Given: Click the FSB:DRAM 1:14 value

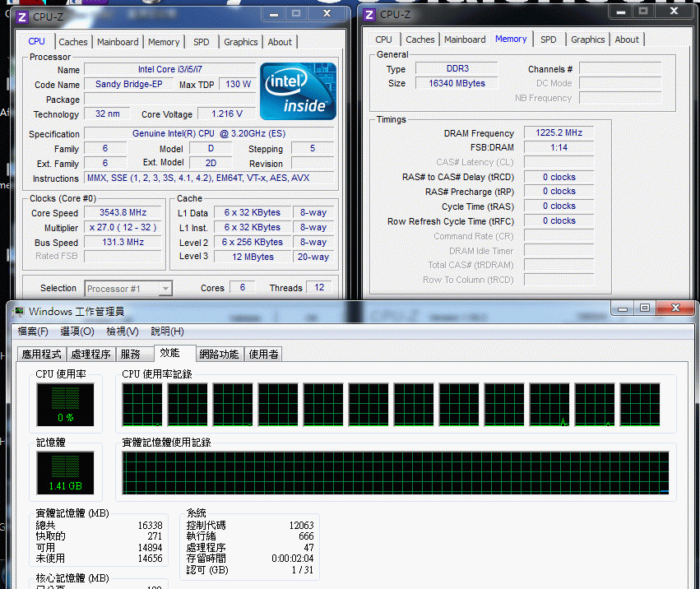Looking at the screenshot, I should coord(559,147).
